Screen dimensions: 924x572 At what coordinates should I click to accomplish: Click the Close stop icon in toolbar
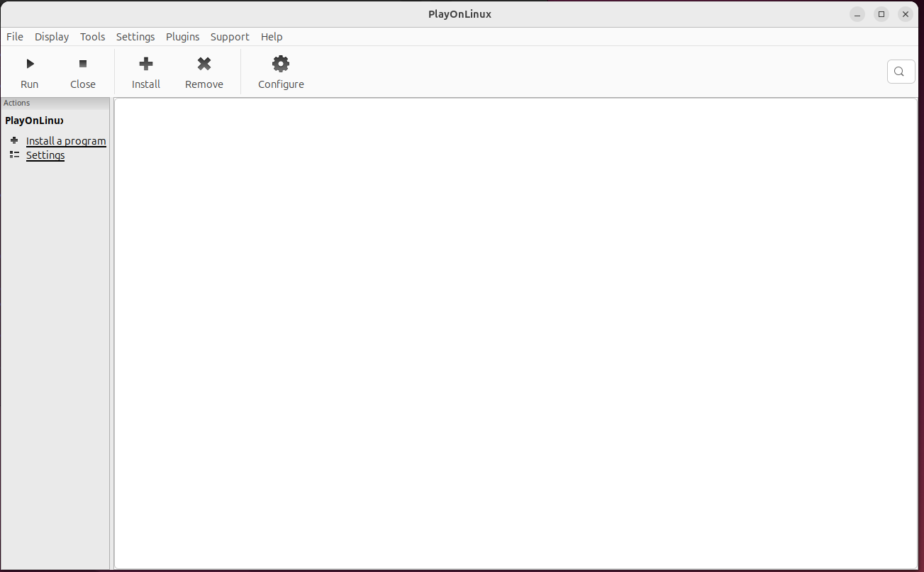(83, 64)
